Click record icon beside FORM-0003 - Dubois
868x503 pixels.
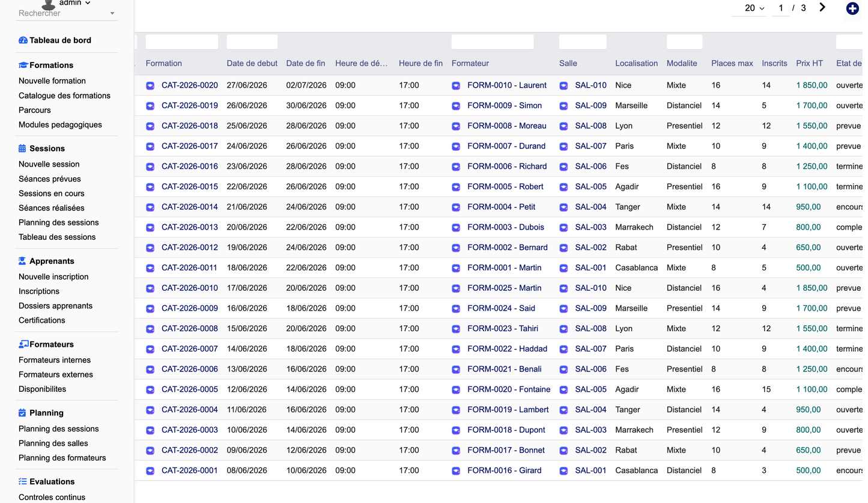click(x=456, y=228)
